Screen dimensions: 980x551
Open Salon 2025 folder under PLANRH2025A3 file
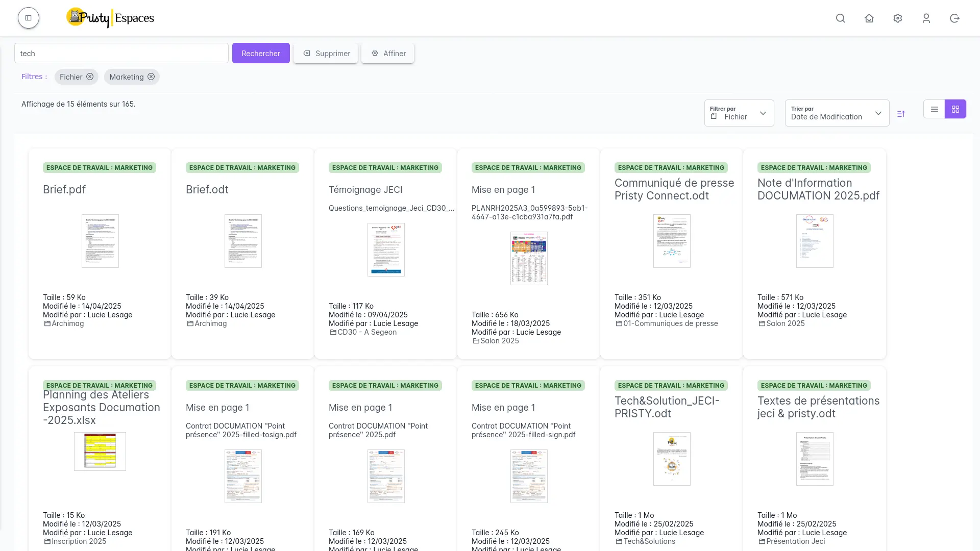click(496, 341)
